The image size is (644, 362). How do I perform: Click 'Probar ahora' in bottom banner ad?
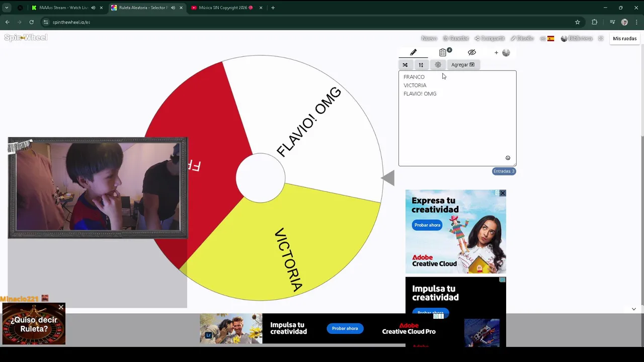[345, 328]
